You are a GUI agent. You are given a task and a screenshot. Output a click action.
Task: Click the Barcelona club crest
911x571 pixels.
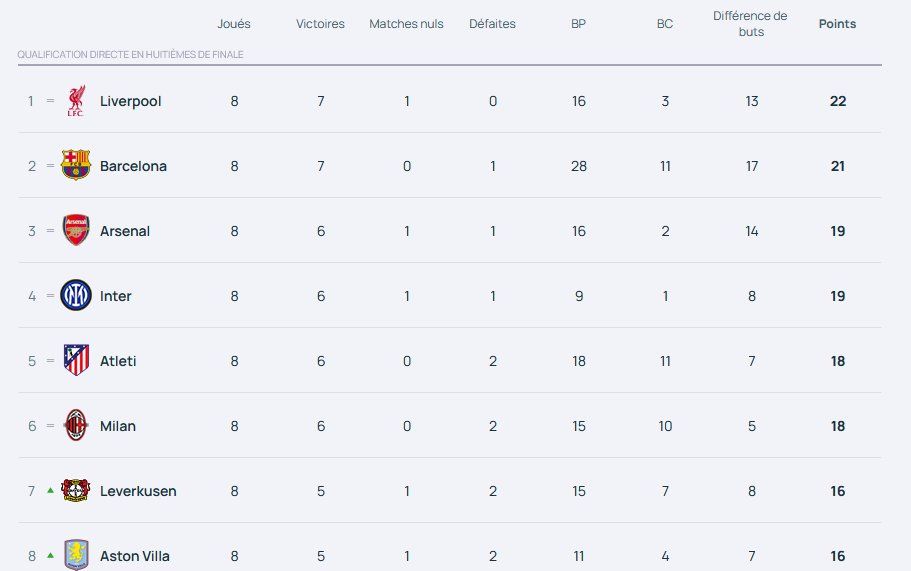[76, 165]
